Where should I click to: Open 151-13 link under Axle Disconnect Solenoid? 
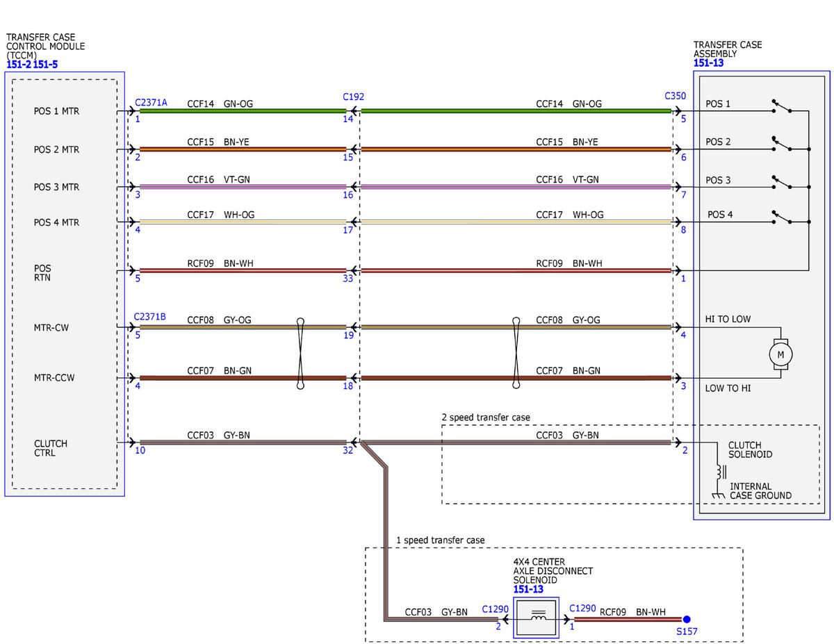tap(528, 590)
